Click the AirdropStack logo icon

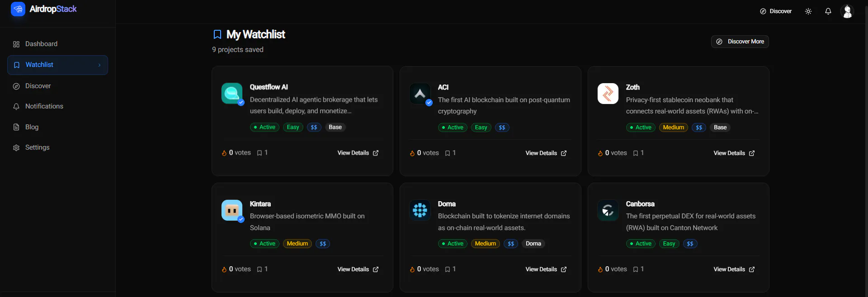coord(18,9)
